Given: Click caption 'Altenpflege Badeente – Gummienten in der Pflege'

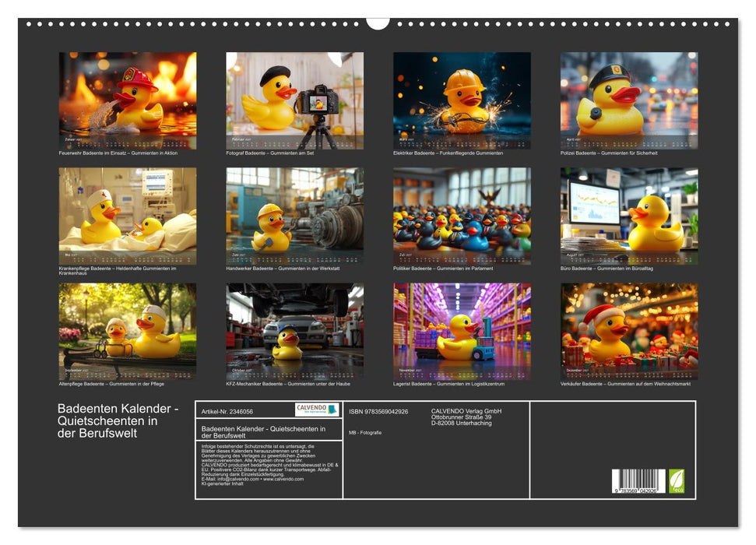Looking at the screenshot, I should coord(111,384).
